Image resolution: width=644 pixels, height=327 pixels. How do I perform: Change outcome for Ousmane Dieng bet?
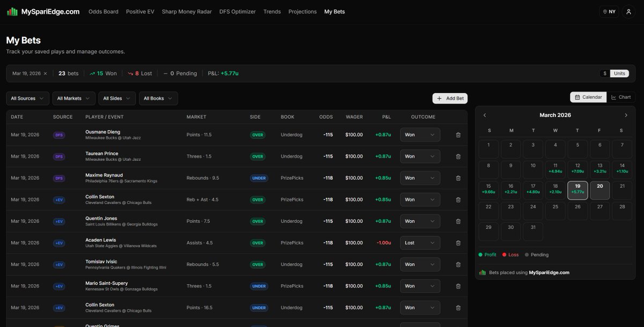tap(420, 135)
